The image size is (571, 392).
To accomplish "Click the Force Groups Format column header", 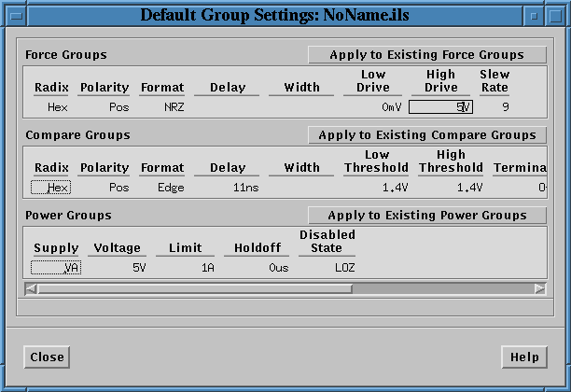I will (162, 88).
